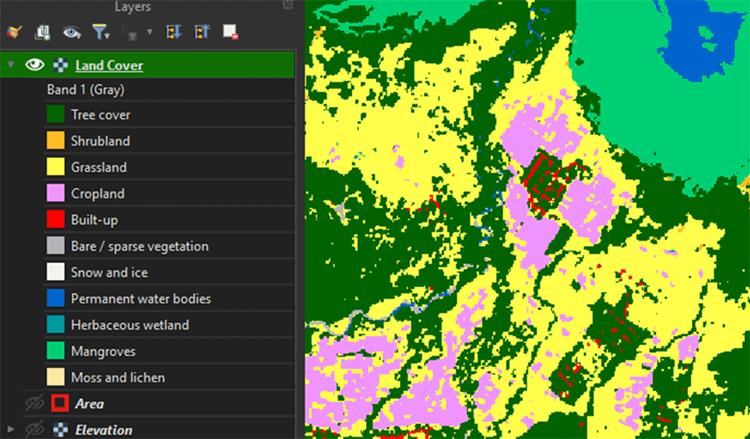Viewport: 750px width, 439px height.
Task: Select the Land Cover layer name
Action: click(108, 66)
